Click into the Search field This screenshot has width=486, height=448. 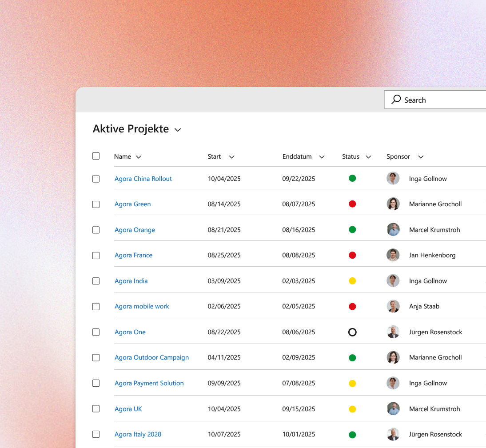tap(435, 100)
